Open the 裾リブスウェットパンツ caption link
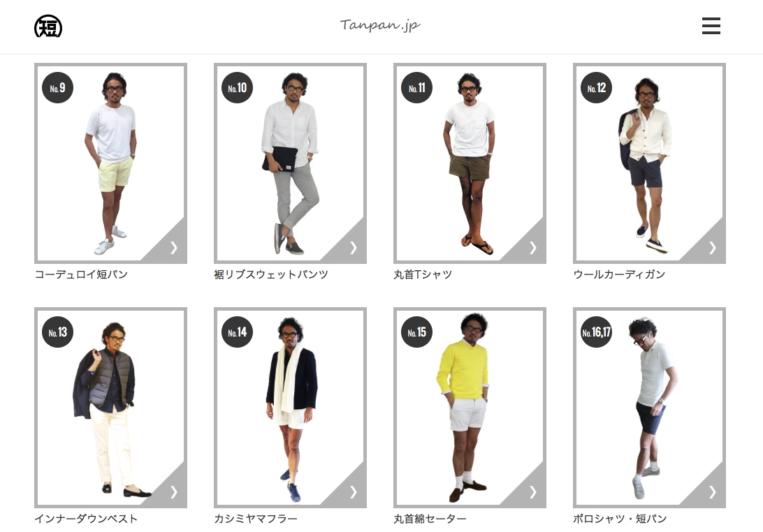This screenshot has width=763, height=532. [x=271, y=274]
